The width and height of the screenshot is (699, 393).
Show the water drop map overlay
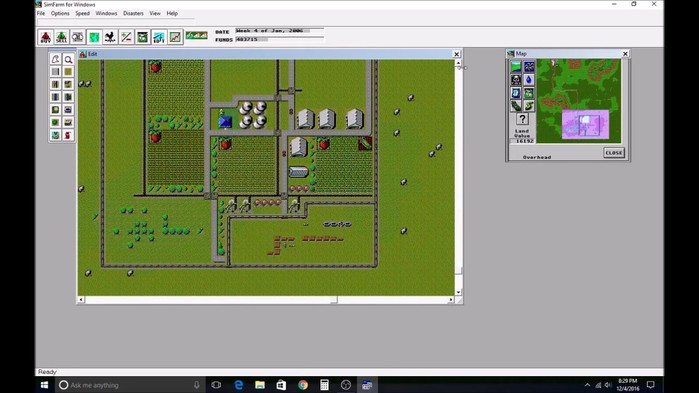click(529, 80)
